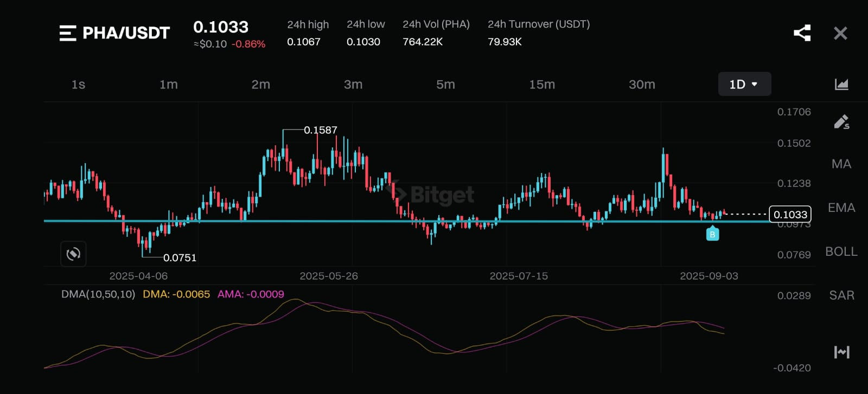The height and width of the screenshot is (394, 868).
Task: Expand the 1D timeframe dropdown
Action: (744, 84)
